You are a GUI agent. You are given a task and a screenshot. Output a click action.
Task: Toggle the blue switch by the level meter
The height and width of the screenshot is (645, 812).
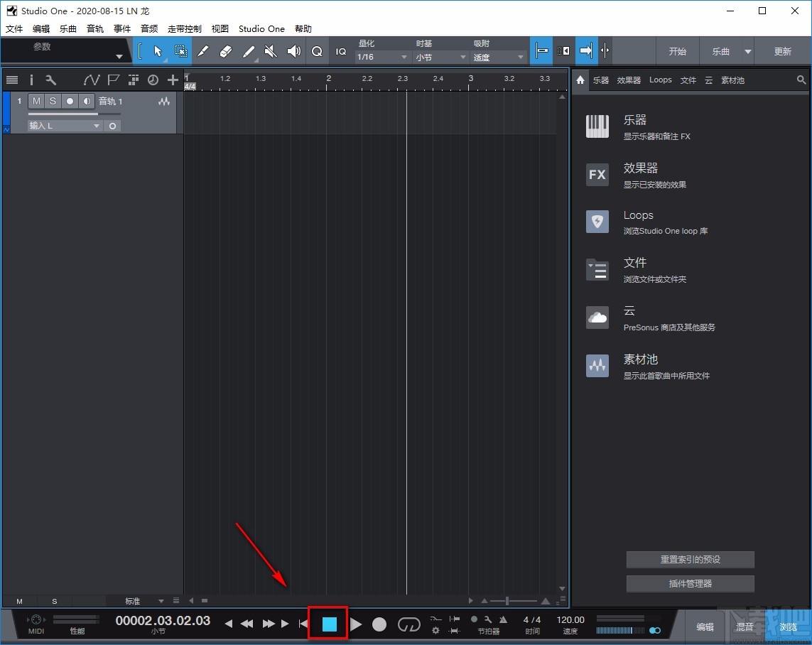[x=655, y=630]
